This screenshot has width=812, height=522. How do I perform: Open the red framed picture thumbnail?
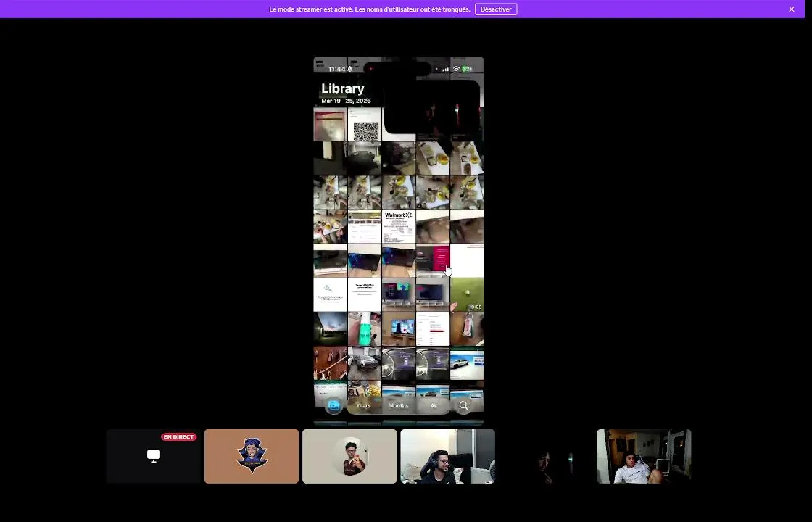click(331, 124)
